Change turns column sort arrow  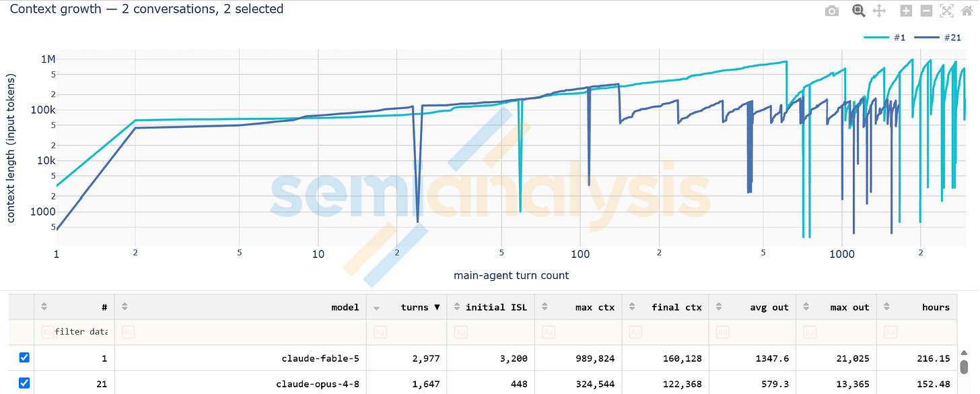pyautogui.click(x=376, y=307)
